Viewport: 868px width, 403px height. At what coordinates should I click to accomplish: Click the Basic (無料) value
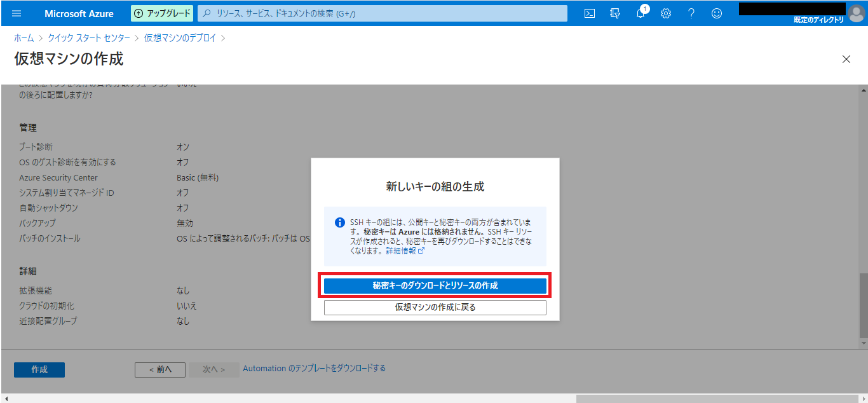(198, 178)
